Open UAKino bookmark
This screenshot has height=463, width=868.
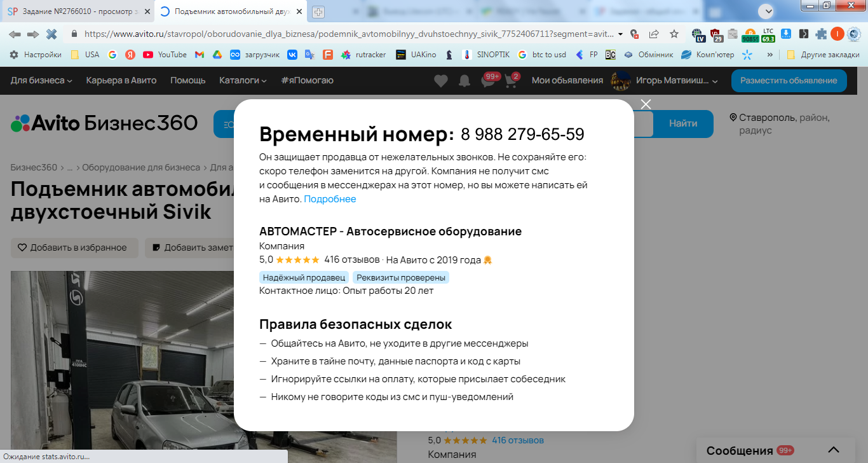pos(416,55)
